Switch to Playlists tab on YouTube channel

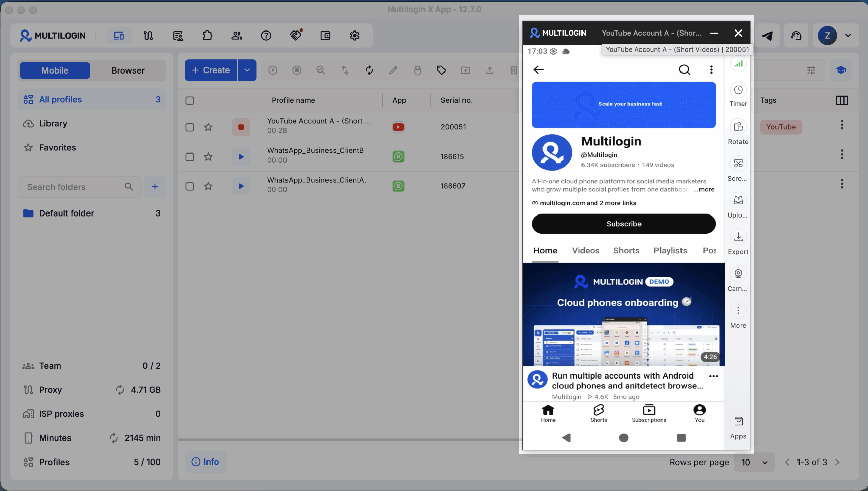click(670, 251)
